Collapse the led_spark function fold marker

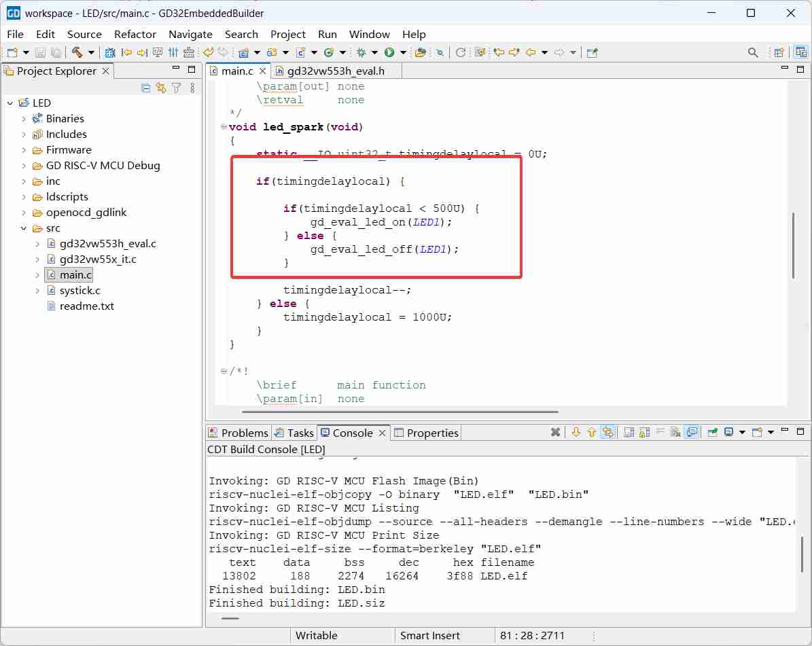pos(224,127)
